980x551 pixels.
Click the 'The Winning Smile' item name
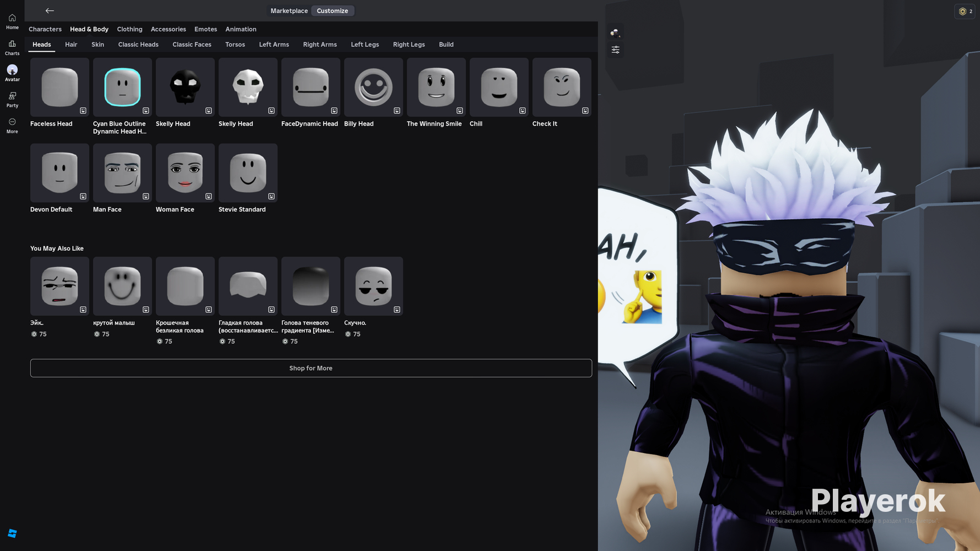point(434,124)
